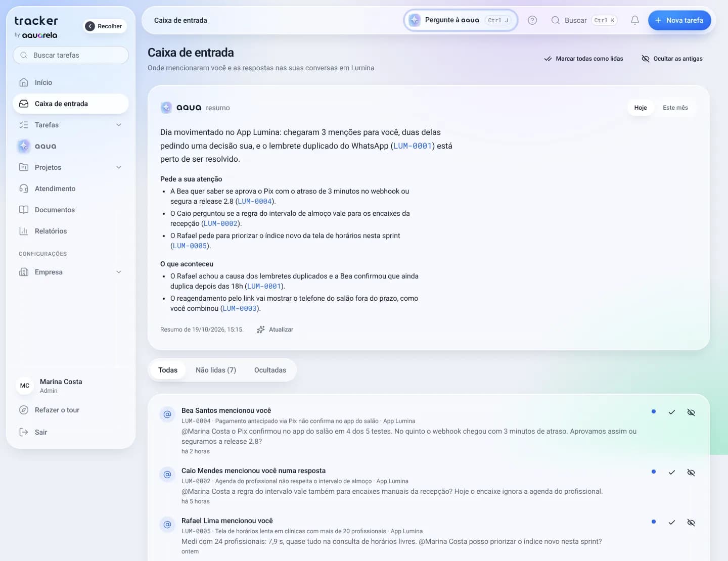
Task: Click the aqua sparkle icon in sidebar
Action: (24, 146)
